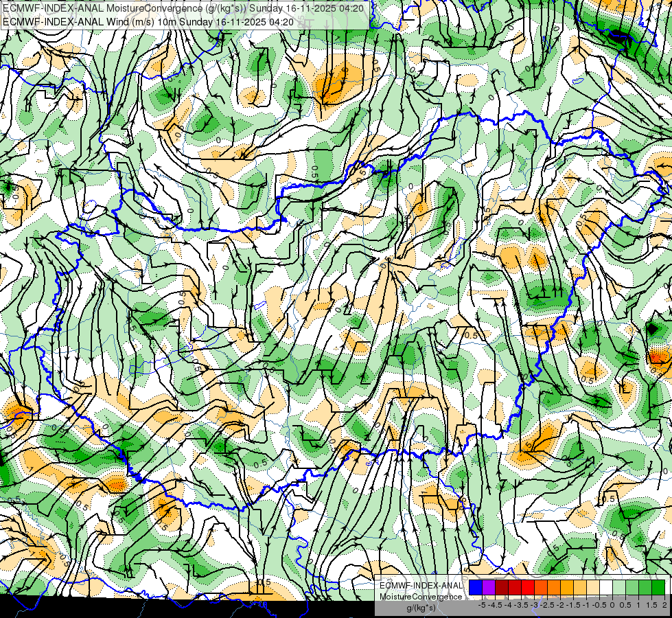672x618 pixels.
Task: Click the purple legend swatch (-5 to -4.5)
Action: pyautogui.click(x=489, y=587)
